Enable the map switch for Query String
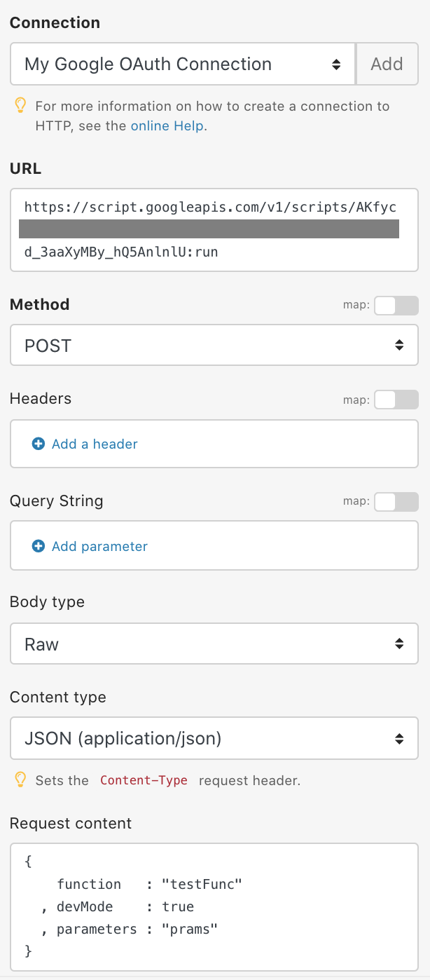430x980 pixels. (396, 501)
